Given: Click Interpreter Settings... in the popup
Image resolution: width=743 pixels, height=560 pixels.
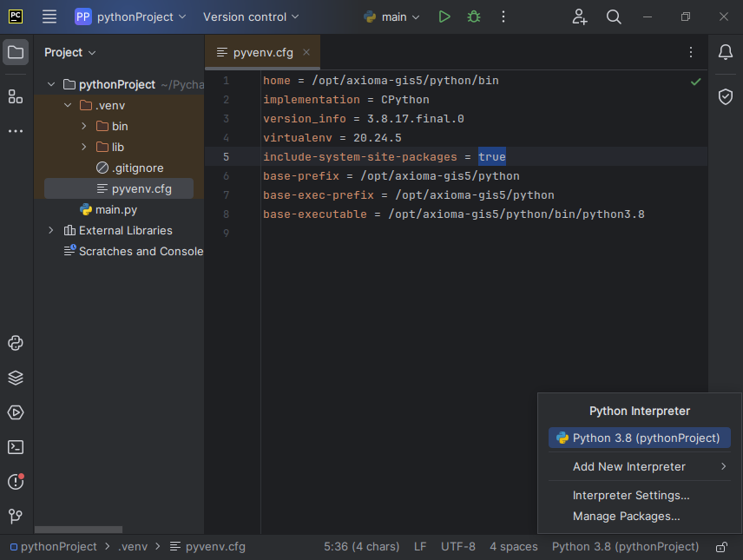Looking at the screenshot, I should click(x=631, y=495).
